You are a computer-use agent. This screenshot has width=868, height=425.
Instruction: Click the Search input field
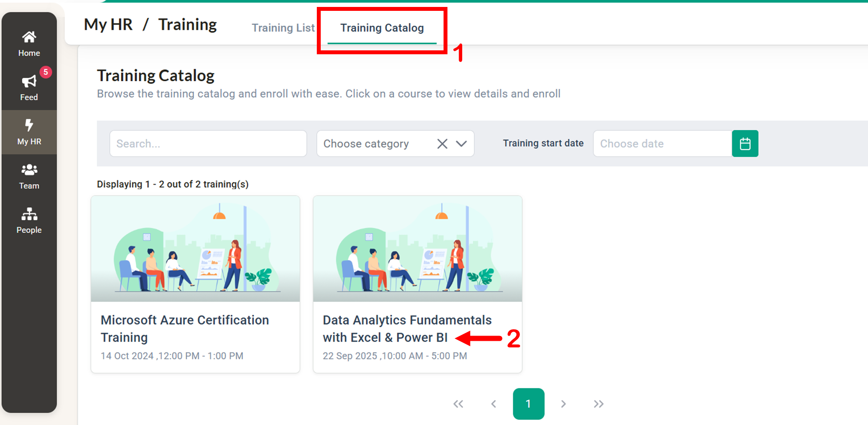pos(208,144)
